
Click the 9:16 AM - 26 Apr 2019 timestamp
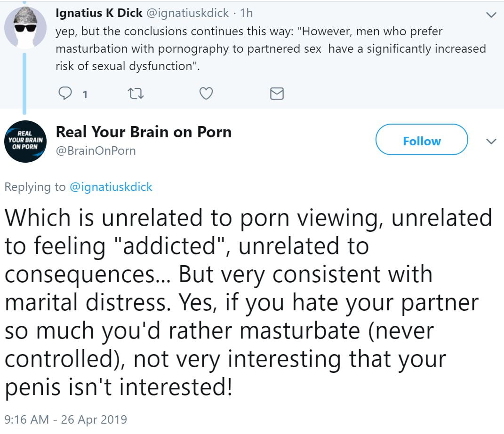[x=65, y=419]
